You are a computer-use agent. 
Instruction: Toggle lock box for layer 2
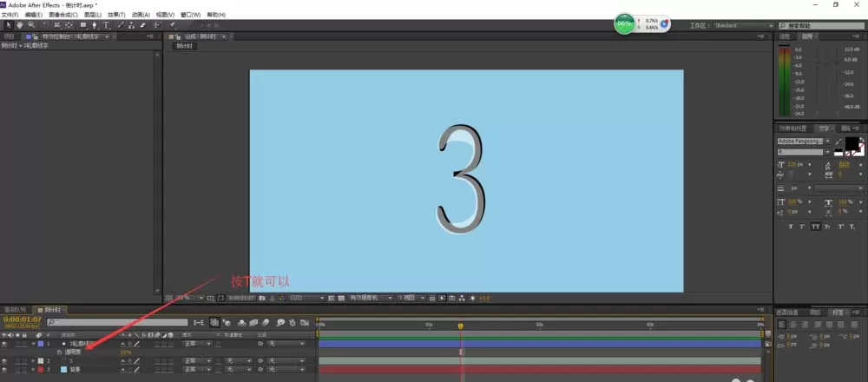coord(25,361)
